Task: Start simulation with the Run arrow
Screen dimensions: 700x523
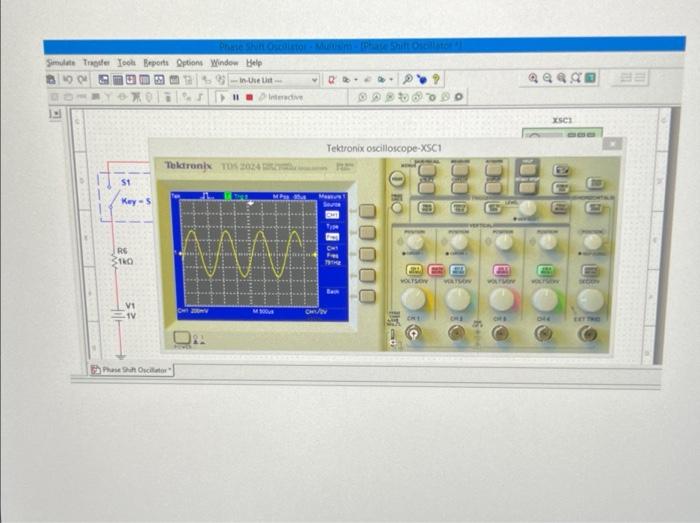Action: [x=223, y=97]
